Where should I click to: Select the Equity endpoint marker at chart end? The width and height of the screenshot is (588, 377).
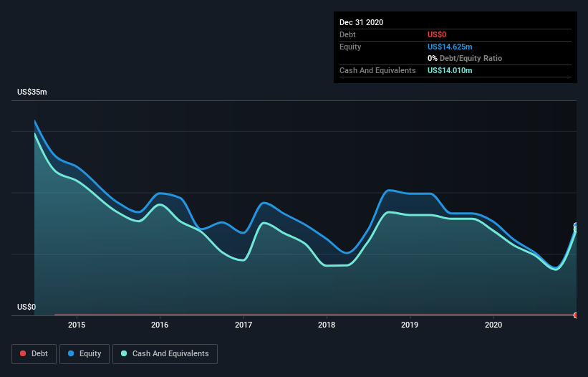pos(576,226)
